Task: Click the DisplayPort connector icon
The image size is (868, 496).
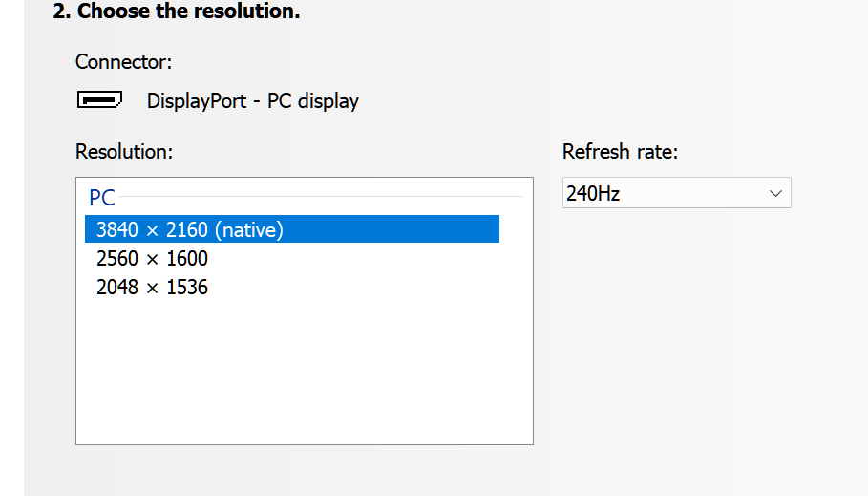Action: point(99,99)
